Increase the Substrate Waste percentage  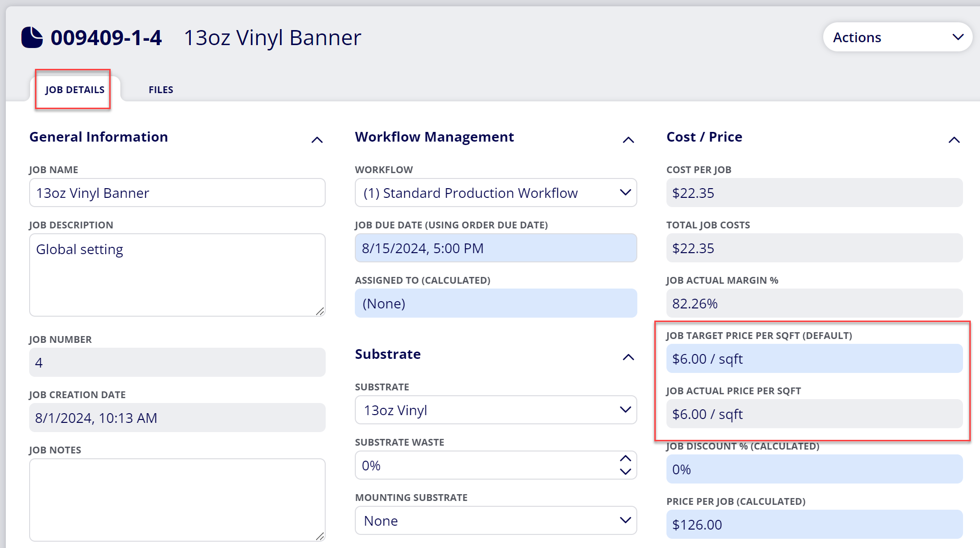coord(625,459)
